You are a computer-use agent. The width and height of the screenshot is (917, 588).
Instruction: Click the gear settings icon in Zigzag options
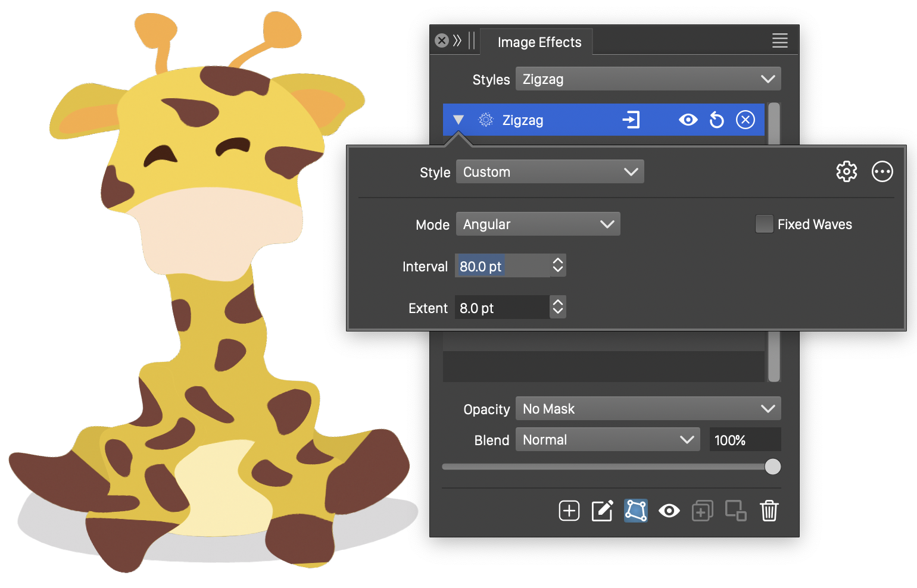pyautogui.click(x=846, y=171)
